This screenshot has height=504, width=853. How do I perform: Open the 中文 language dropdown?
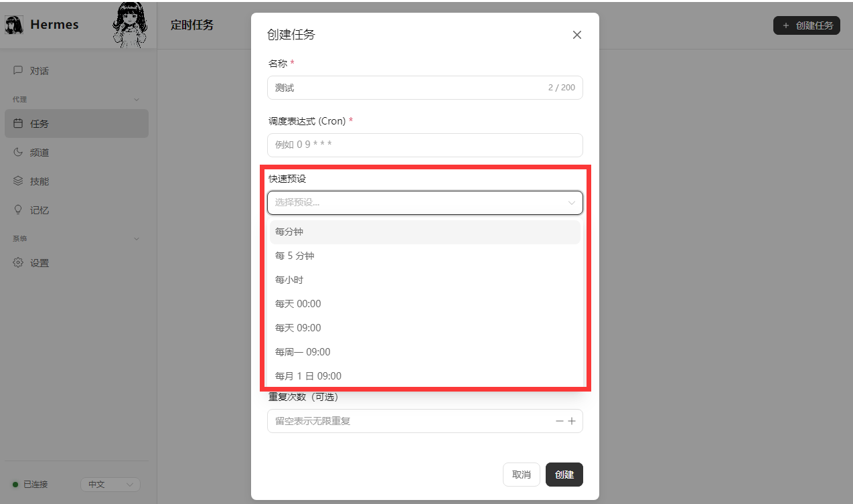pos(110,484)
